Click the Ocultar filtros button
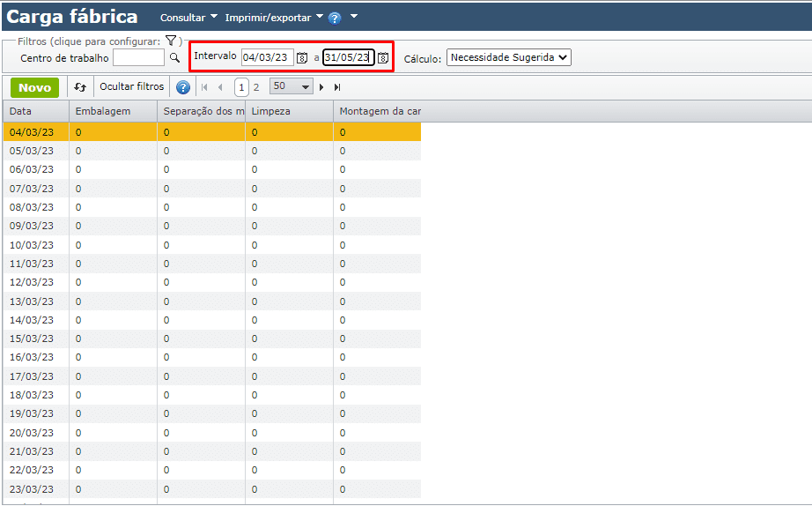The height and width of the screenshot is (506, 812). 132,87
